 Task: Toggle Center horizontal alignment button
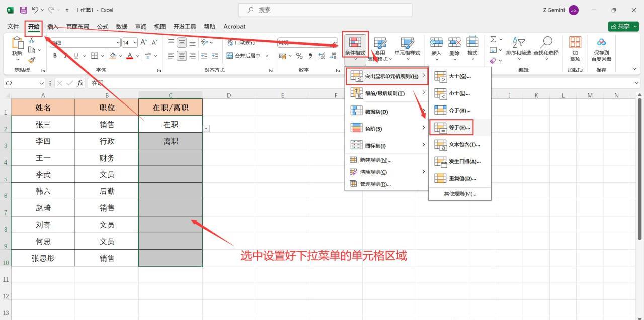point(182,56)
